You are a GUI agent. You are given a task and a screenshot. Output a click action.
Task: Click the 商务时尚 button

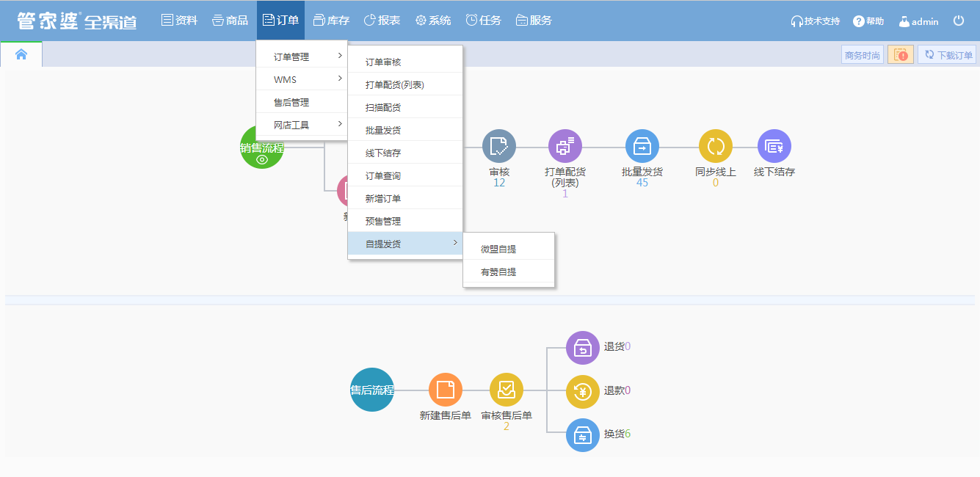863,55
